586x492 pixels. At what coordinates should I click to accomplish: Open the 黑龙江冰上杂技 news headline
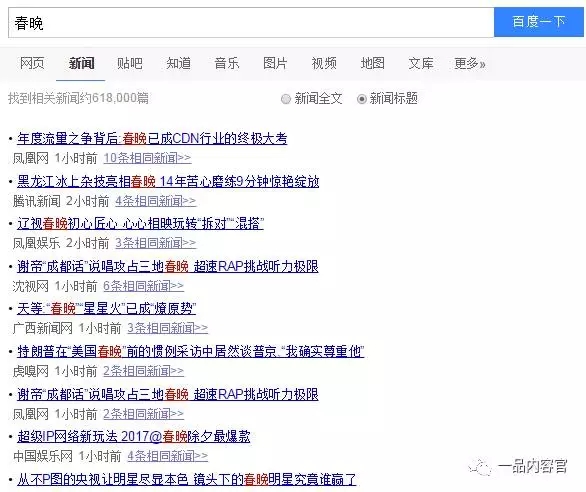(x=168, y=181)
